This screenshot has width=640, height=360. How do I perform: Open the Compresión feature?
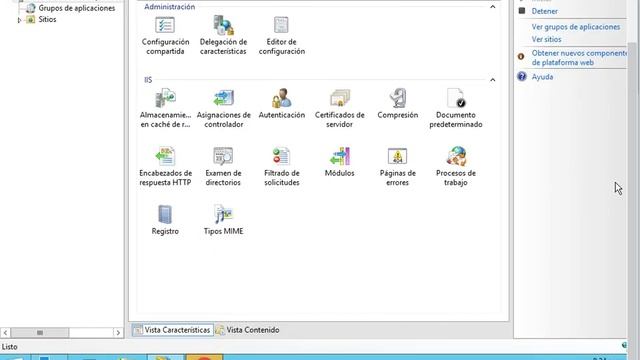pyautogui.click(x=398, y=104)
